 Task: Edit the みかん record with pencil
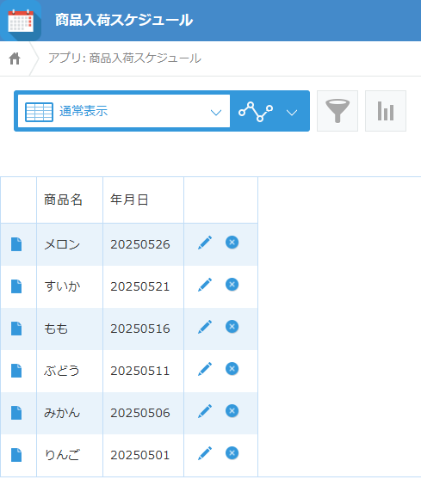pyautogui.click(x=205, y=411)
